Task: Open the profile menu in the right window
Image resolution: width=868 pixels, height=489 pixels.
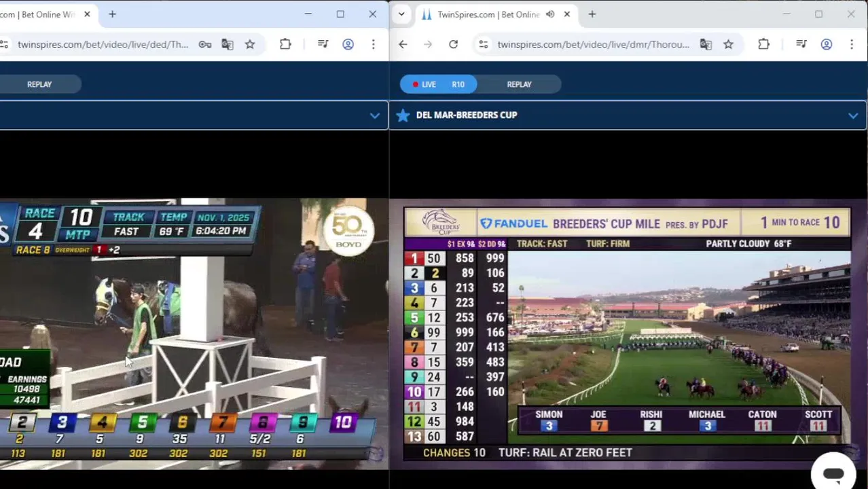Action: 827,45
